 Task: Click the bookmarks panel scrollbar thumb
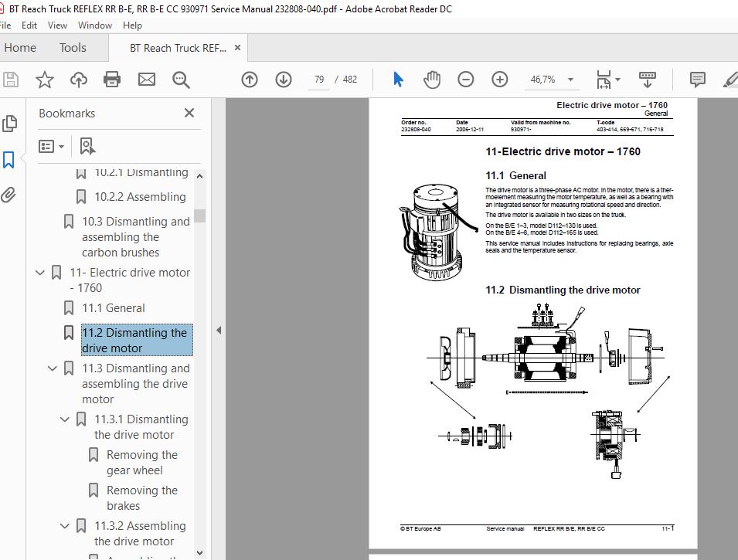click(200, 216)
